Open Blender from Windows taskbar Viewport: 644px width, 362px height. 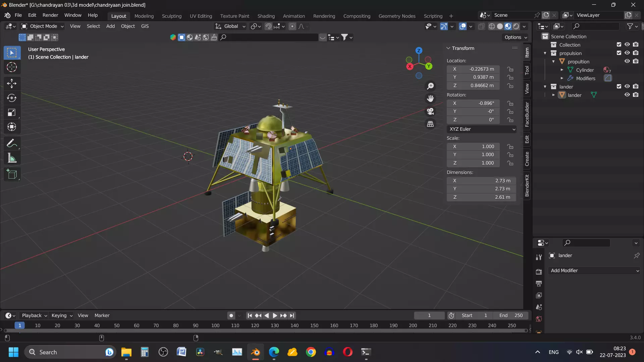255,352
